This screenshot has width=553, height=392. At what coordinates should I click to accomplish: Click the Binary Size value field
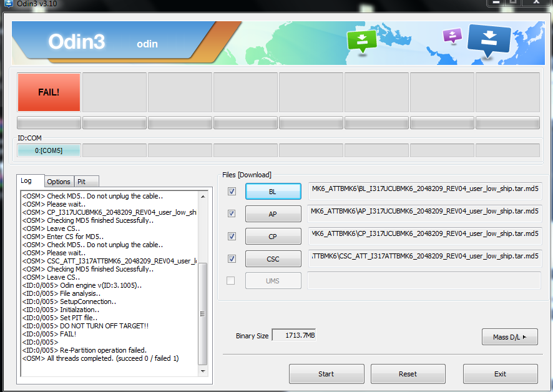294,335
